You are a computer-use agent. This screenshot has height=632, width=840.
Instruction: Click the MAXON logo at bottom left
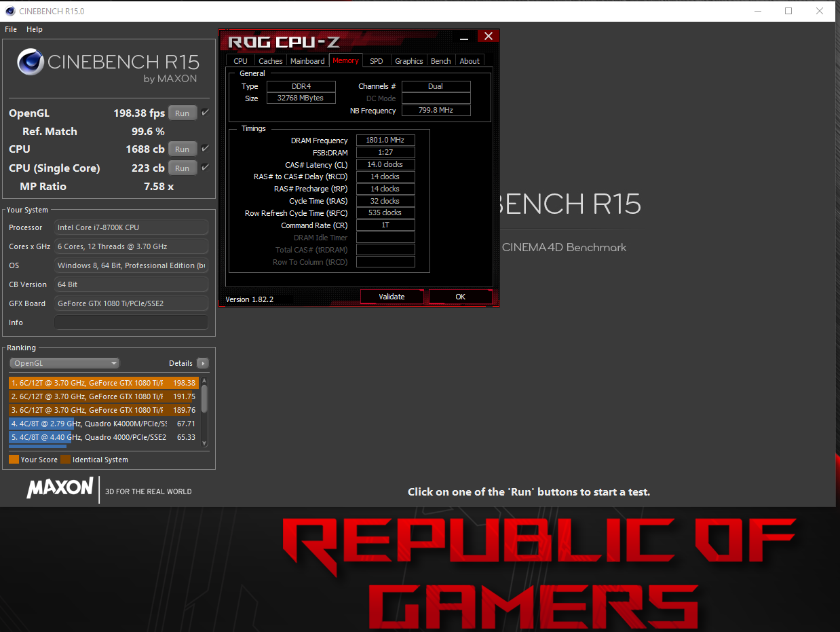click(60, 487)
